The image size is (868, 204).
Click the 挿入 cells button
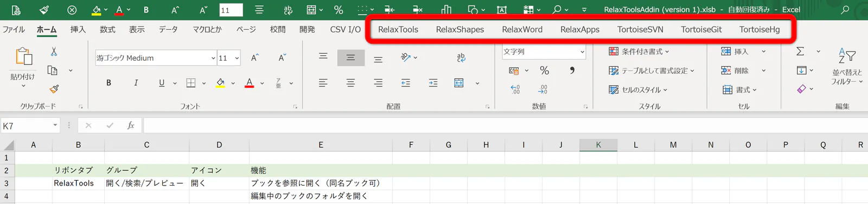coord(735,52)
